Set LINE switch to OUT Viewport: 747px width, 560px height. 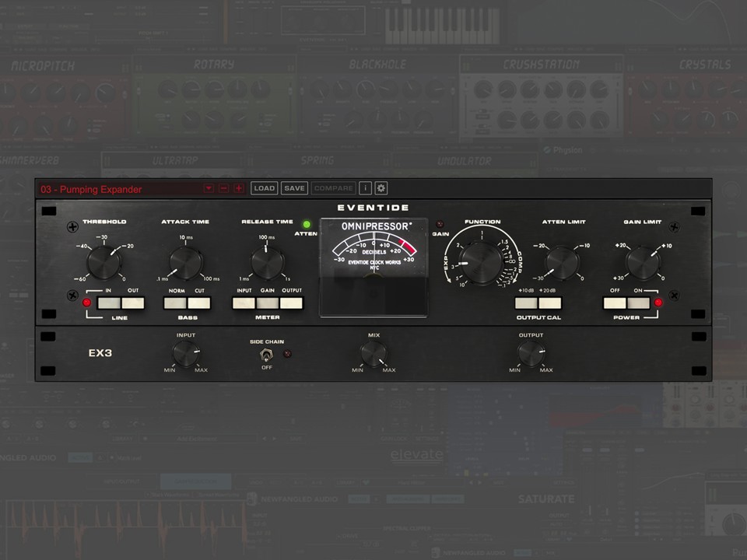(133, 303)
